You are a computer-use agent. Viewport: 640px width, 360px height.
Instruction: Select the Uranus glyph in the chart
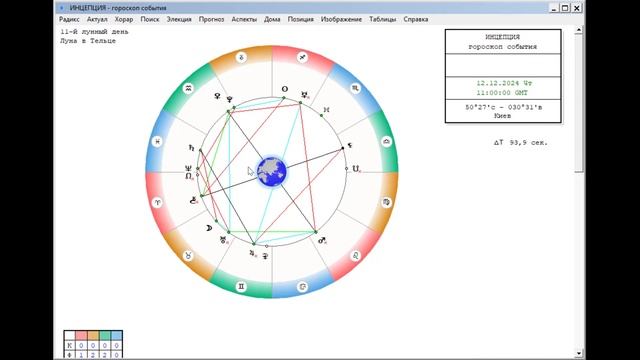click(x=224, y=240)
